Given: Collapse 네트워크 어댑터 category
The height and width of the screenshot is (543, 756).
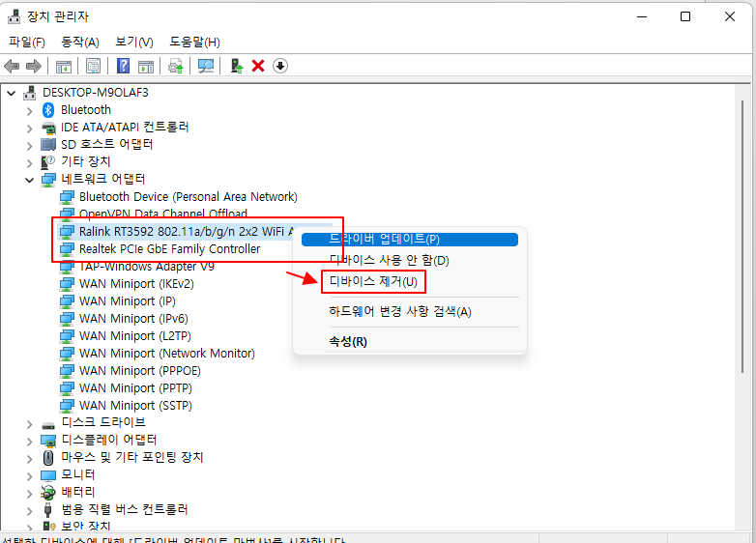Looking at the screenshot, I should point(29,181).
